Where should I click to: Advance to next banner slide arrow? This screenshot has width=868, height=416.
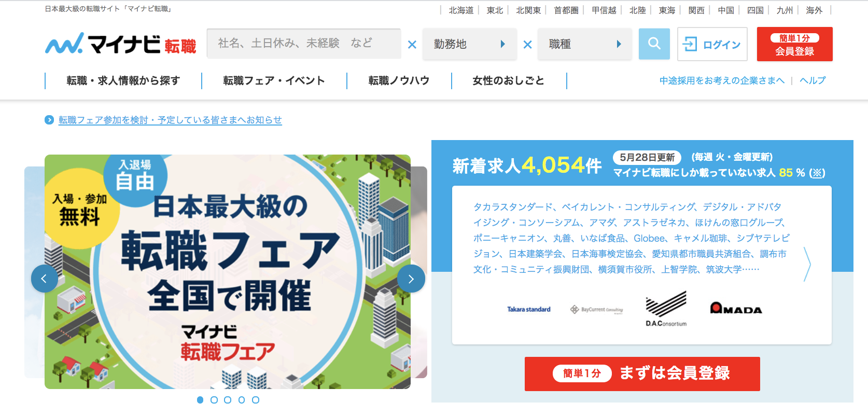(x=411, y=279)
